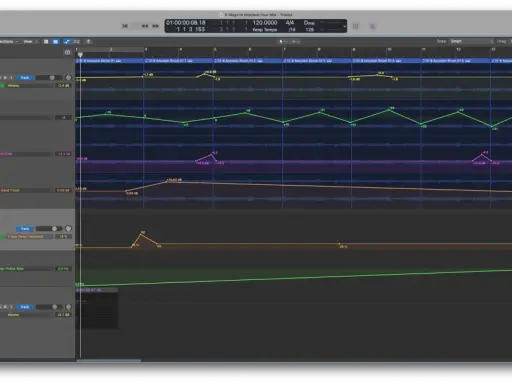Click the catch playhead button
Viewport: 512px width, 384px height.
[x=88, y=41]
